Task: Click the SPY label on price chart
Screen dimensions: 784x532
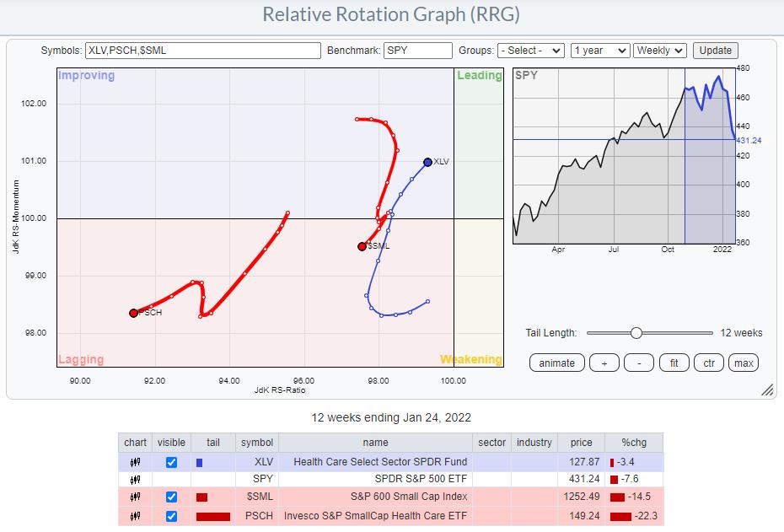Action: tap(526, 76)
